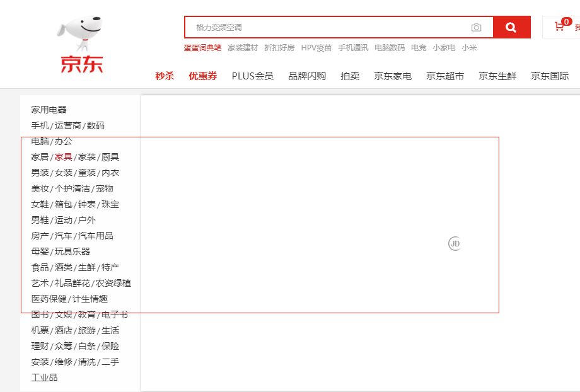Open the 电竞 hot search link
Screen dimensions: 580x392
coord(419,48)
